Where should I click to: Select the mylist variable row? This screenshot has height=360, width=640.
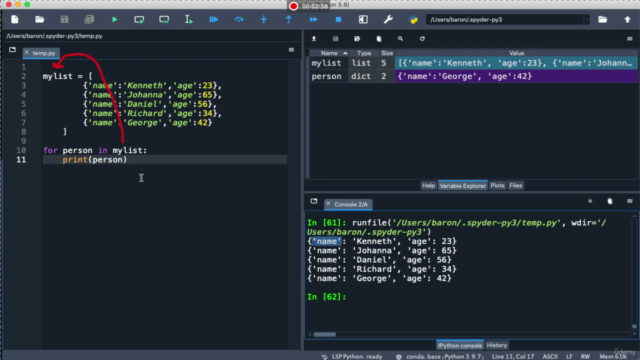coord(473,63)
